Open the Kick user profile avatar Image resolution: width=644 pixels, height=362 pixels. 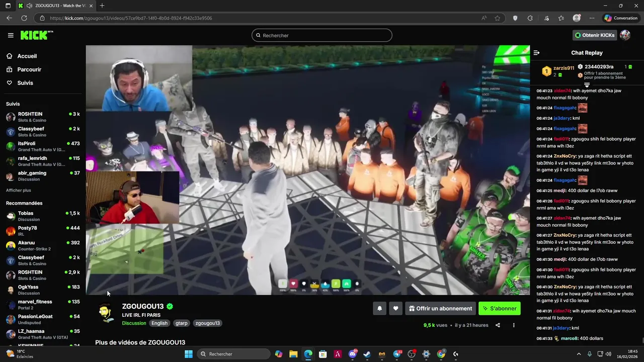[625, 35]
